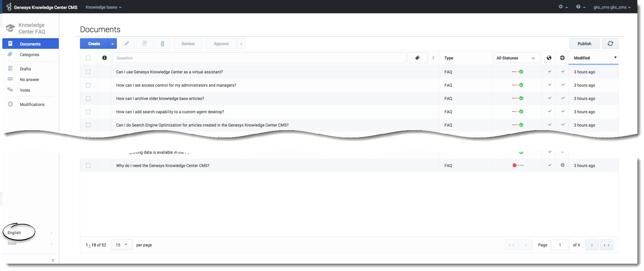Click the sort arrows beside tag filter
644x271 pixels.
coord(433,58)
